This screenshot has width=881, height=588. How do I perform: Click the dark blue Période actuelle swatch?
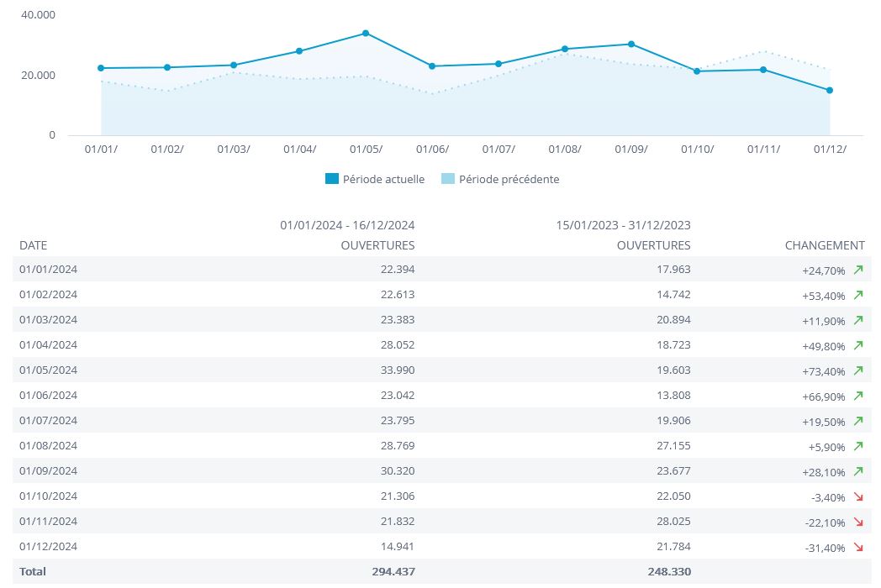(332, 179)
